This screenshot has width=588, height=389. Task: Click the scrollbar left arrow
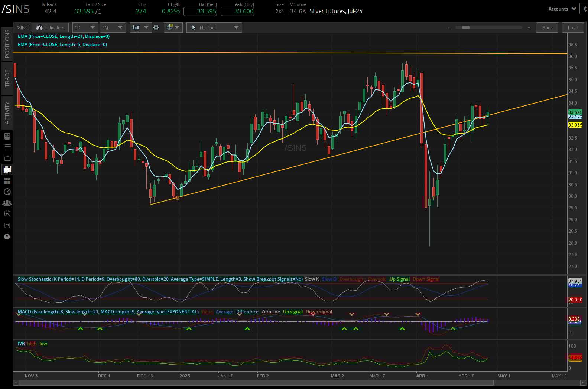[16, 383]
